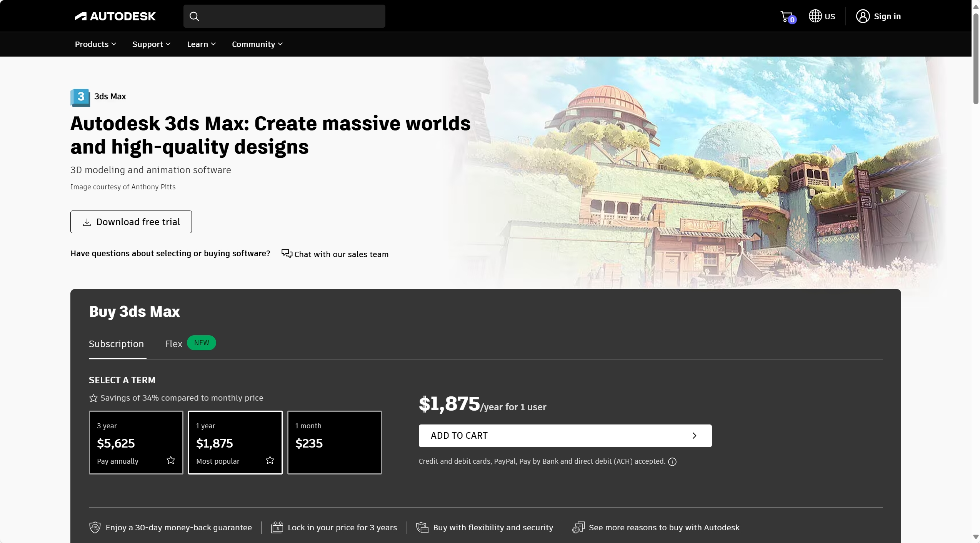The image size is (980, 543).
Task: Click the 30-day guarantee shield icon
Action: coord(95,527)
